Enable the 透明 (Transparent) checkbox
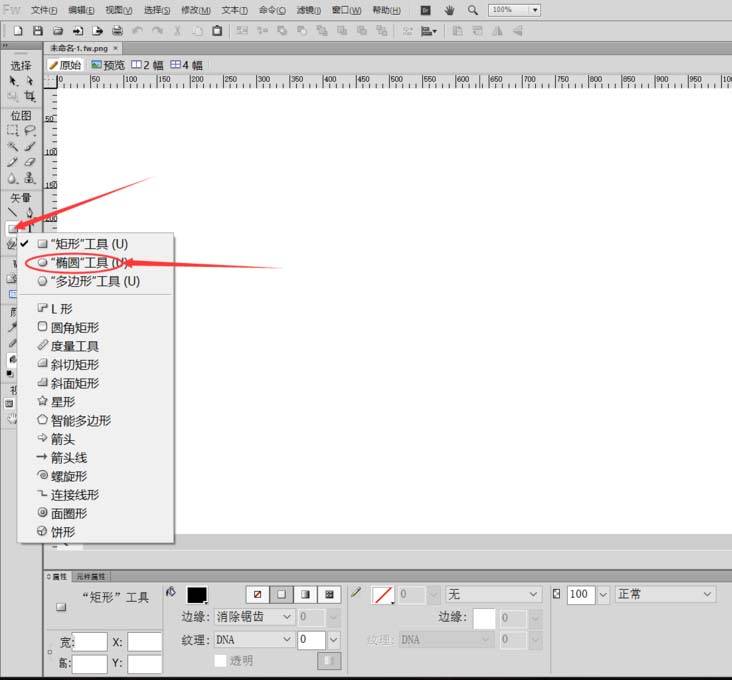 pos(221,661)
